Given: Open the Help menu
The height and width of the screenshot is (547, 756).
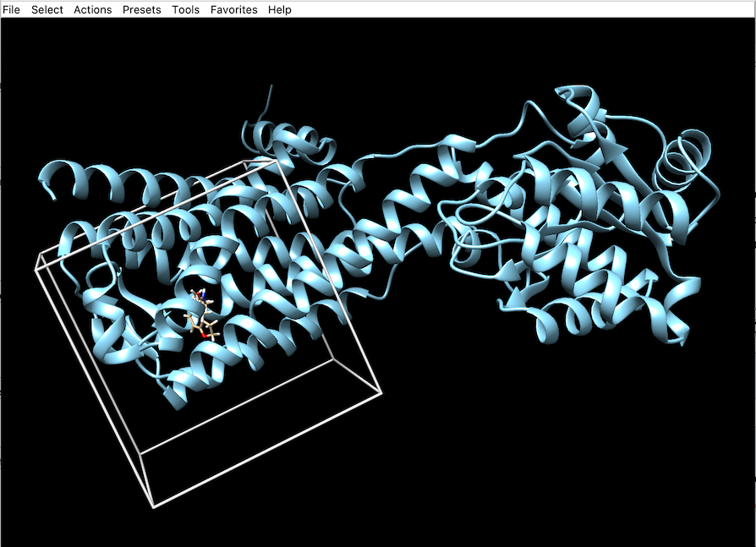Looking at the screenshot, I should pos(280,9).
